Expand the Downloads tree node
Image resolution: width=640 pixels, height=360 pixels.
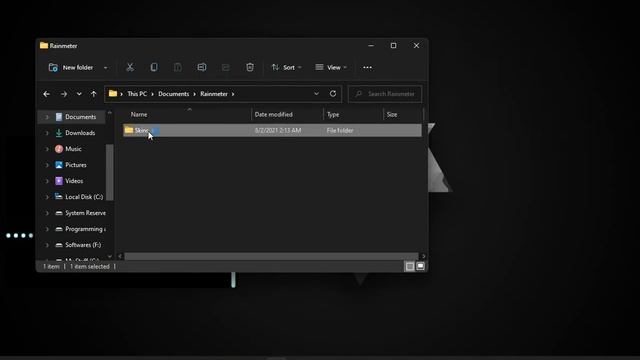coord(47,133)
